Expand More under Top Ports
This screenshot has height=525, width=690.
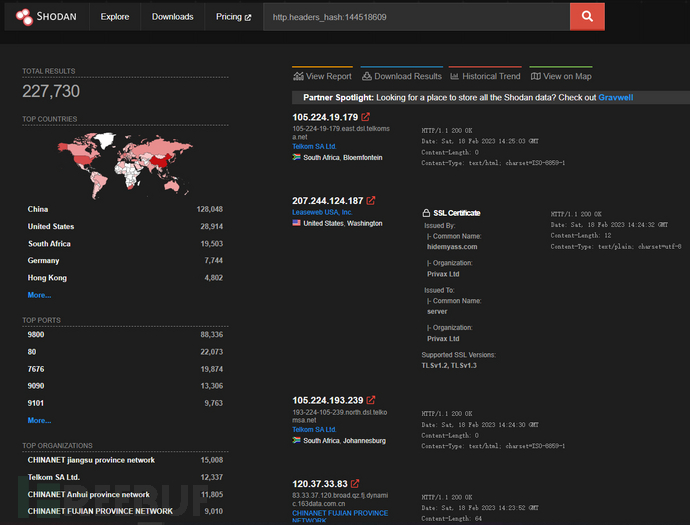(x=39, y=420)
